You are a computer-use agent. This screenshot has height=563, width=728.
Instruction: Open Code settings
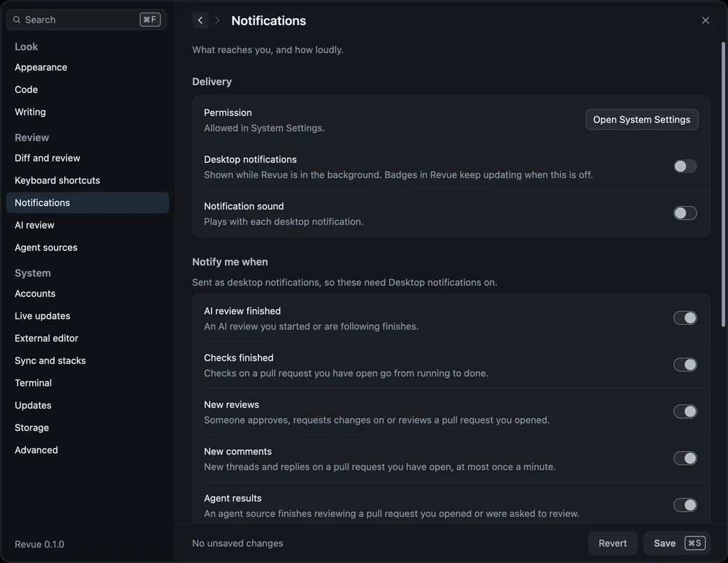(x=87, y=89)
